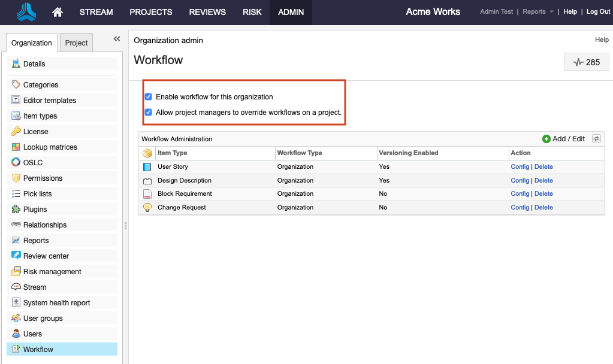
Task: Collapse the left admin sidebar panel
Action: pos(117,39)
